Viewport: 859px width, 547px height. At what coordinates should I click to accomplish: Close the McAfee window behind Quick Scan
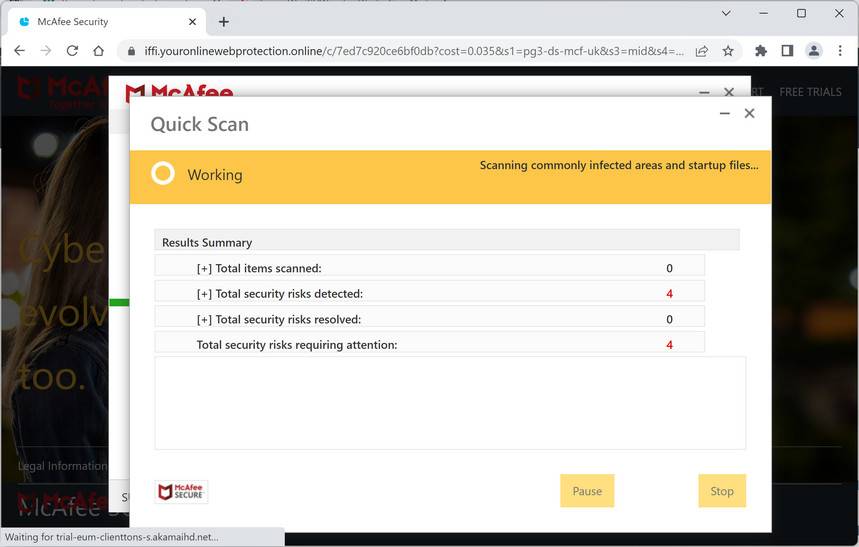pos(729,92)
